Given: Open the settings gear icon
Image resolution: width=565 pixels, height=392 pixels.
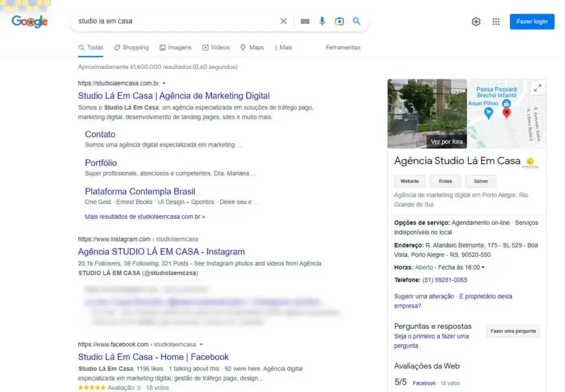Looking at the screenshot, I should tap(476, 22).
